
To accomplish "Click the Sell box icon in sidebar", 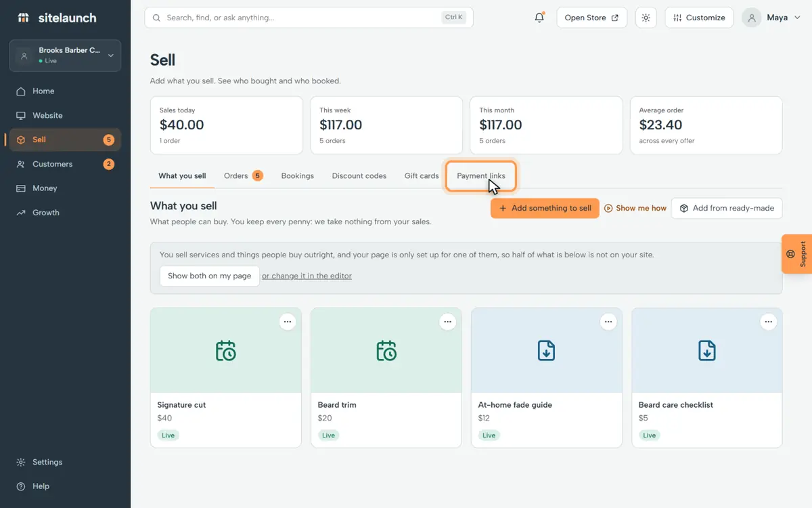I will click(x=21, y=140).
